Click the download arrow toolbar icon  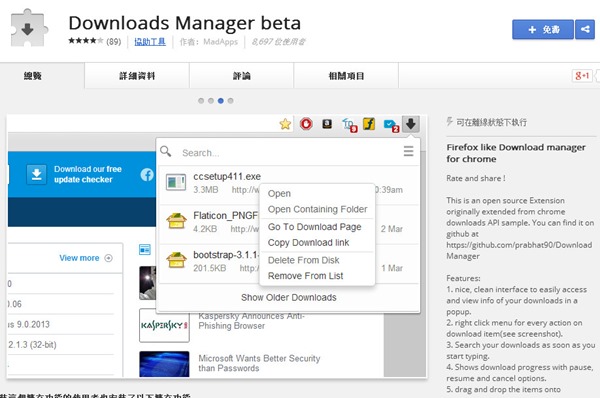[411, 124]
